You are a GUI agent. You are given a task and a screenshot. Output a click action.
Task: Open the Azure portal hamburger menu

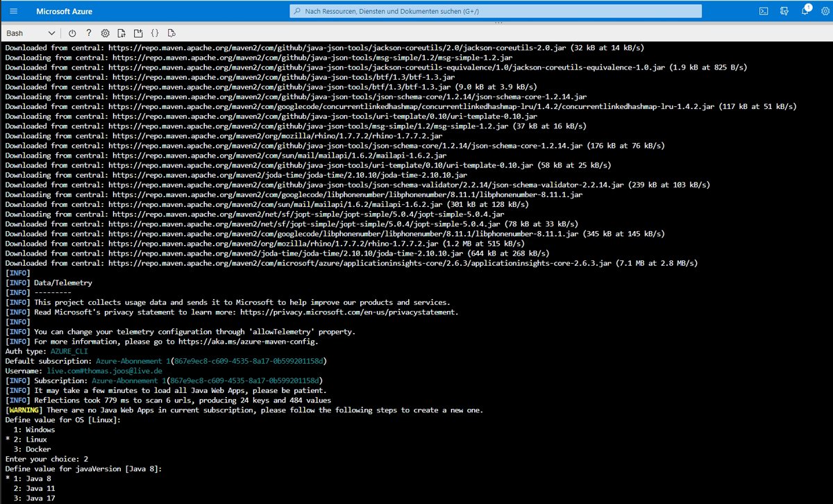(14, 11)
